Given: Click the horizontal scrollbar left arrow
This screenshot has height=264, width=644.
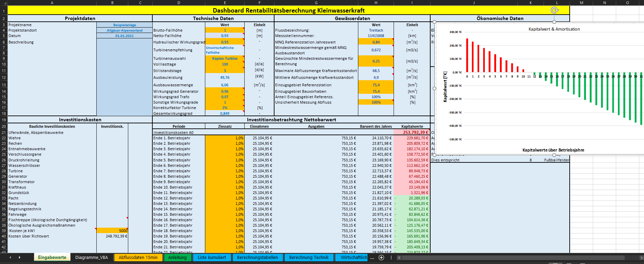Looking at the screenshot, I should pos(399,258).
